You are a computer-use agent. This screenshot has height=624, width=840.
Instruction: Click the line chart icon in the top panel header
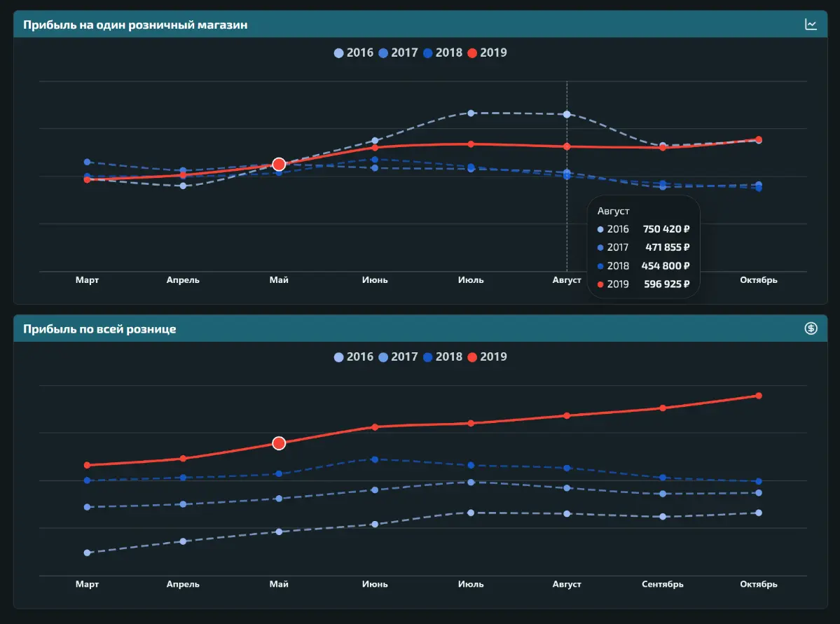point(811,24)
